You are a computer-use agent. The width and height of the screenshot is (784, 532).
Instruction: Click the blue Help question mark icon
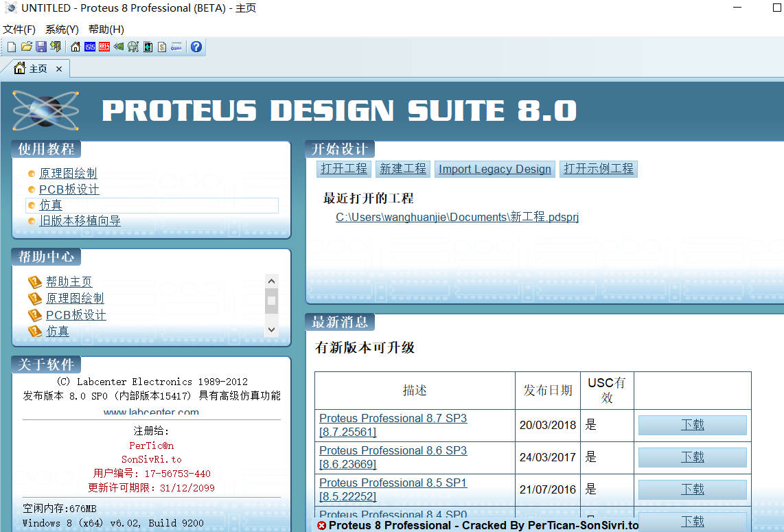196,47
